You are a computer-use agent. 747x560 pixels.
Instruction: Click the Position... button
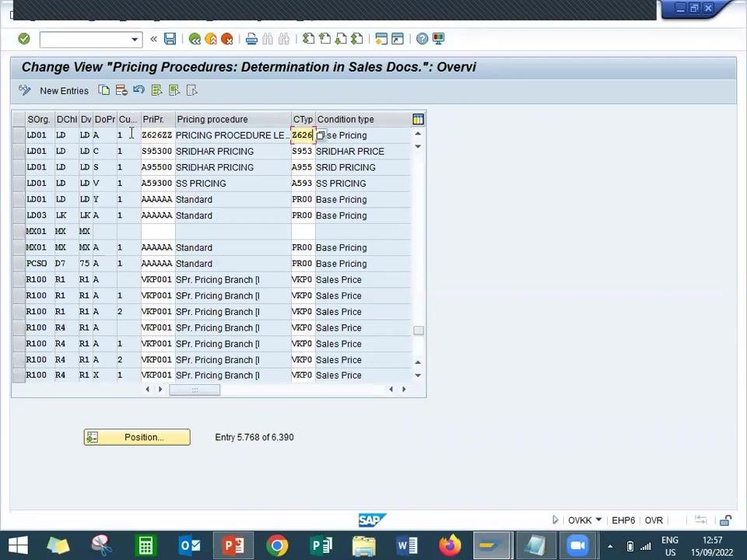pyautogui.click(x=137, y=437)
